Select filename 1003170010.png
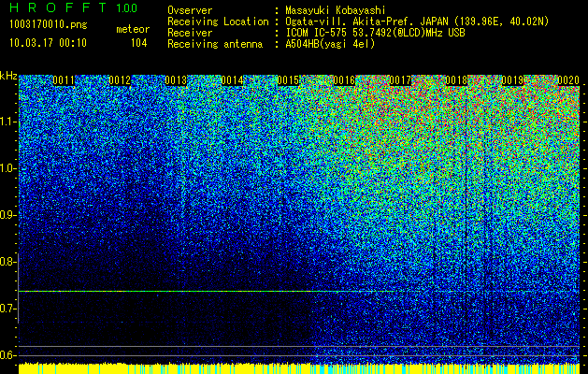 pos(49,25)
